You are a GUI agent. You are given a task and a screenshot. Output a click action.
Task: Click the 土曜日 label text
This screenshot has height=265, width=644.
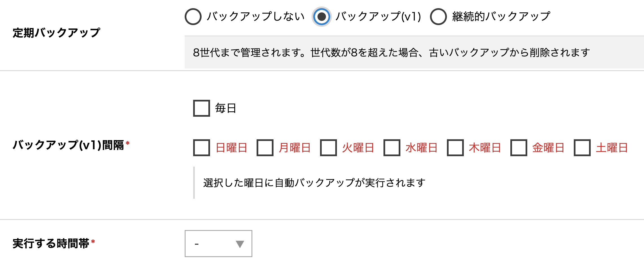pos(612,148)
